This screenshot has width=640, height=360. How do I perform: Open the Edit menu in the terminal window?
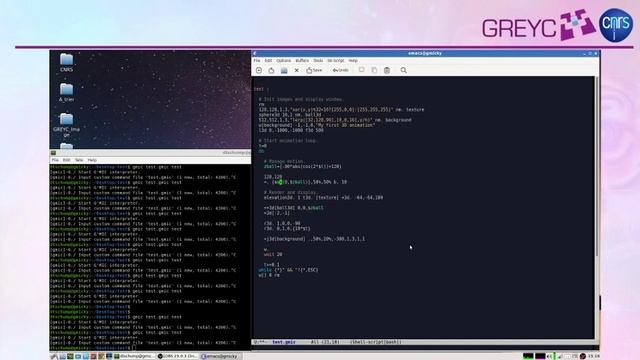click(67, 160)
